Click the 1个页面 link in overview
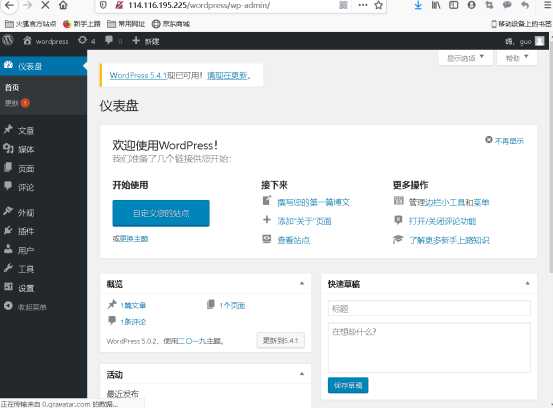 coord(232,305)
